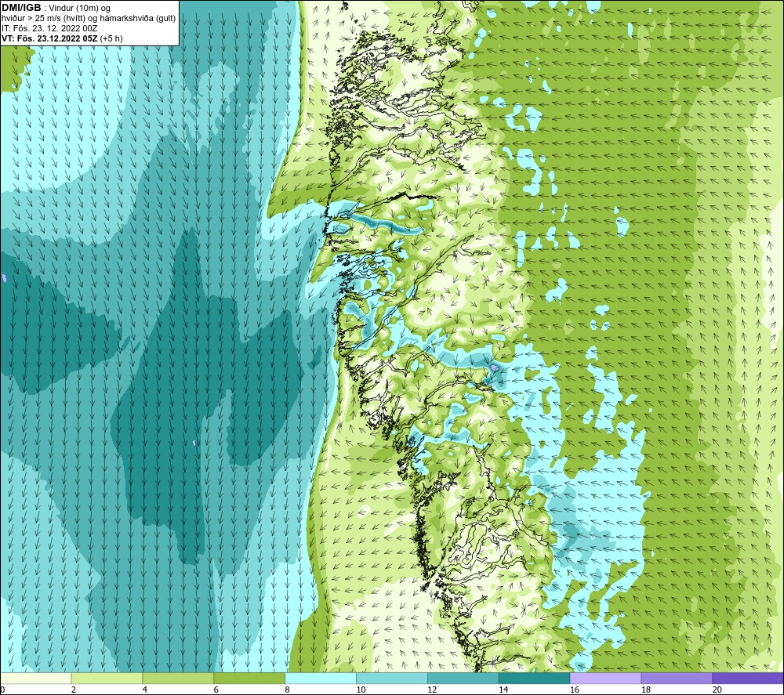The width and height of the screenshot is (784, 695).
Task: Click the scale label '14'
Action: (503, 690)
